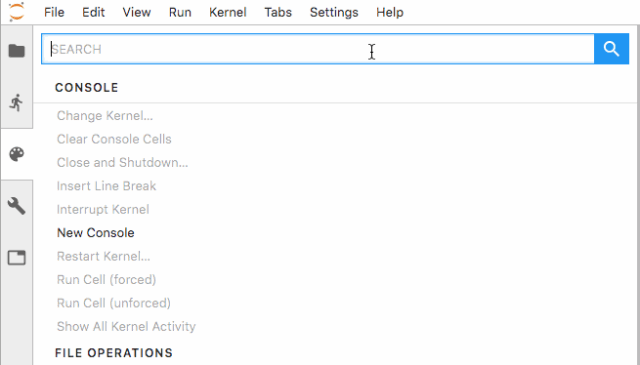Select the Commands palette sidebar icon

coord(17,154)
